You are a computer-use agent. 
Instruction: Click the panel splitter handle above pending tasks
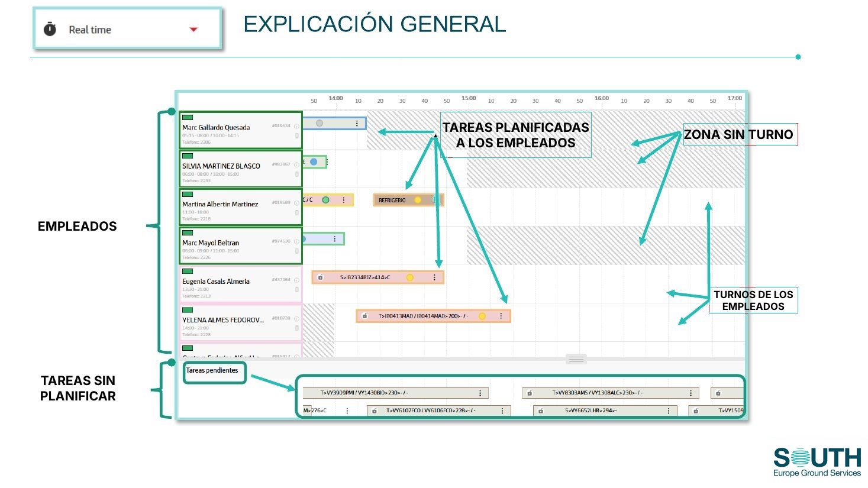tap(576, 359)
